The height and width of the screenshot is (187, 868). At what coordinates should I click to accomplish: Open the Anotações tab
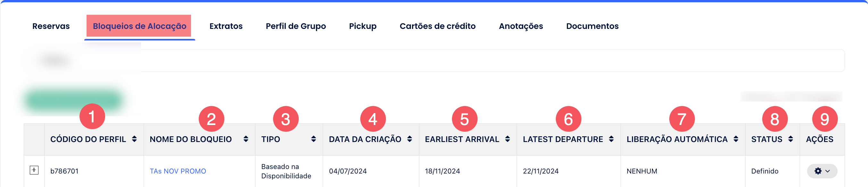[521, 26]
